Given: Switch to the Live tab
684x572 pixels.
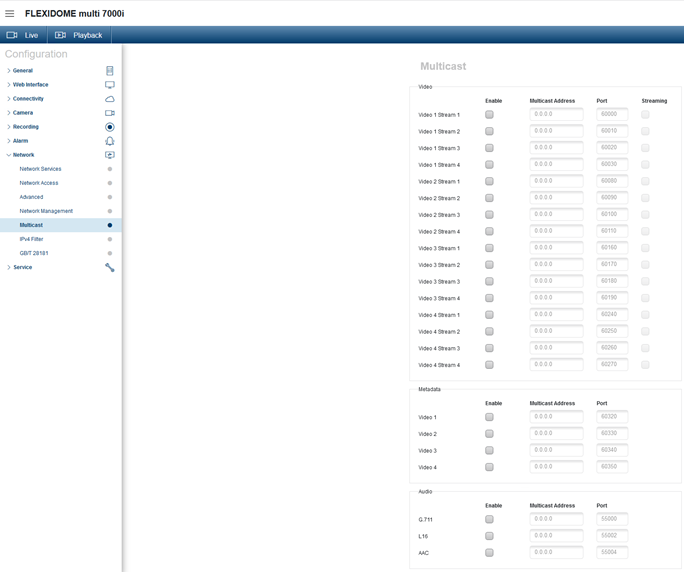Looking at the screenshot, I should pyautogui.click(x=23, y=35).
